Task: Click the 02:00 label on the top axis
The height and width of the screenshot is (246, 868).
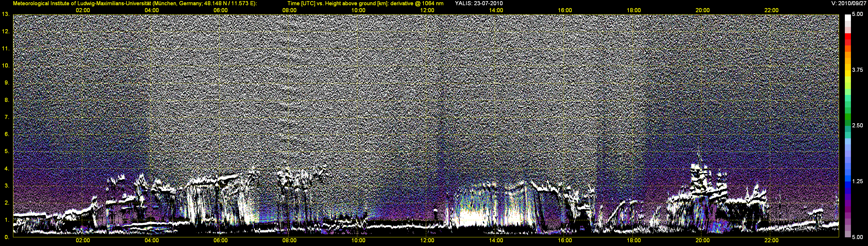Action: [x=82, y=10]
